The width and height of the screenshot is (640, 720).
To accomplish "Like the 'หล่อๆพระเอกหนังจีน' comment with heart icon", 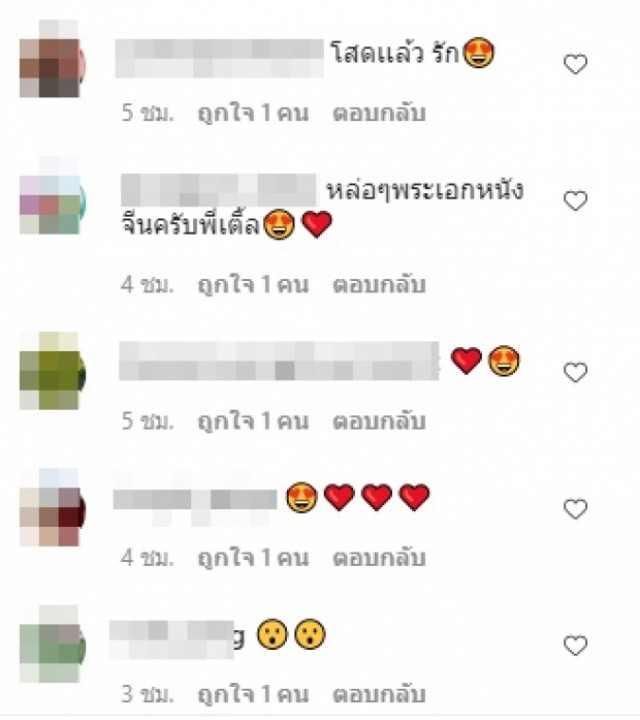I will (x=575, y=201).
